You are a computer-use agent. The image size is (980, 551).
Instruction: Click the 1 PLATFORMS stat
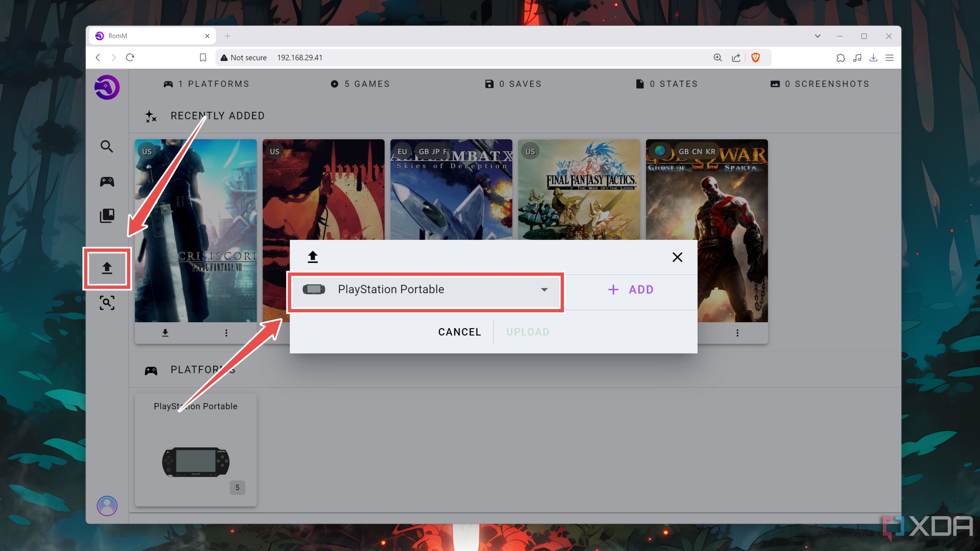206,84
